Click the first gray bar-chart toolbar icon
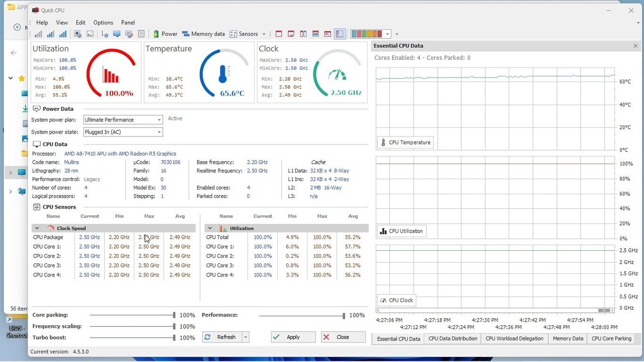Screen dimensions: 644x362 38,34
